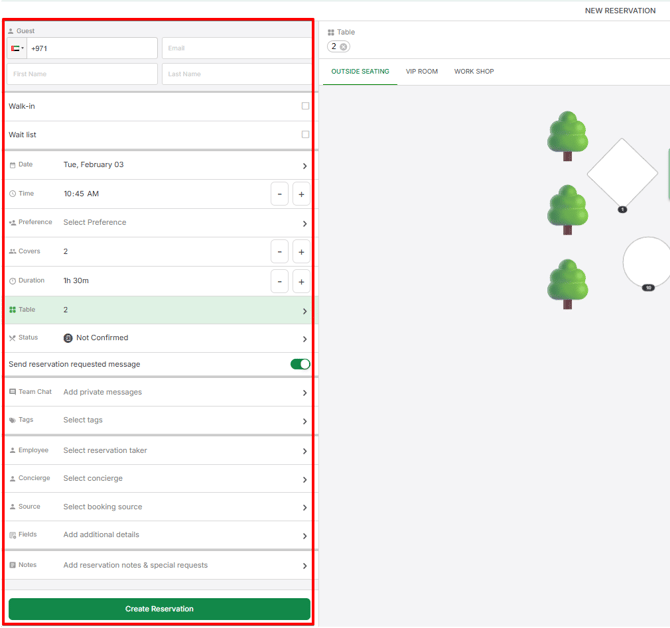Open the WORK SHOP tab
670x628 pixels.
[474, 72]
